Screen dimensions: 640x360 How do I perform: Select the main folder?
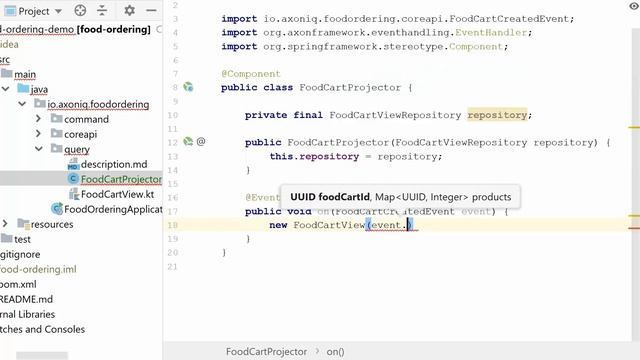[25, 74]
